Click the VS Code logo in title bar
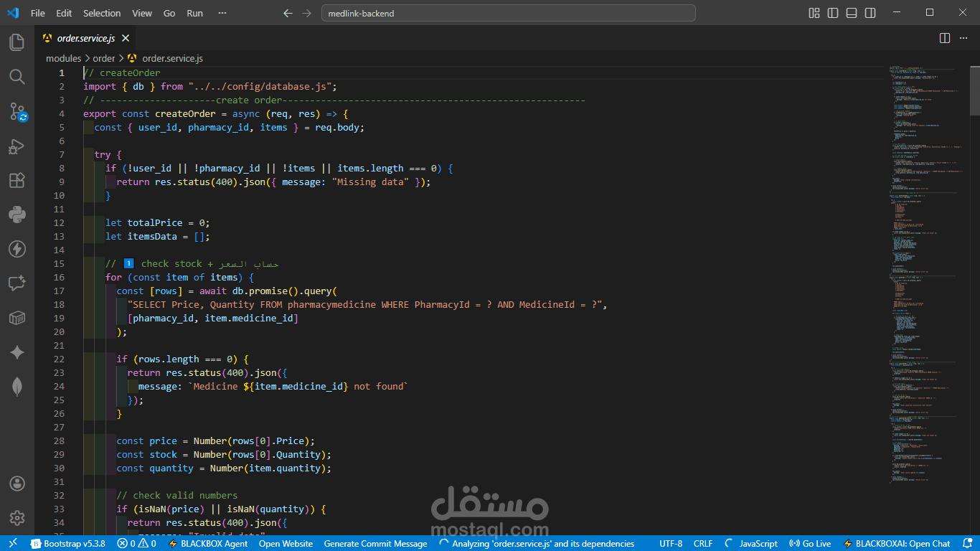This screenshot has height=551, width=980. [x=13, y=13]
